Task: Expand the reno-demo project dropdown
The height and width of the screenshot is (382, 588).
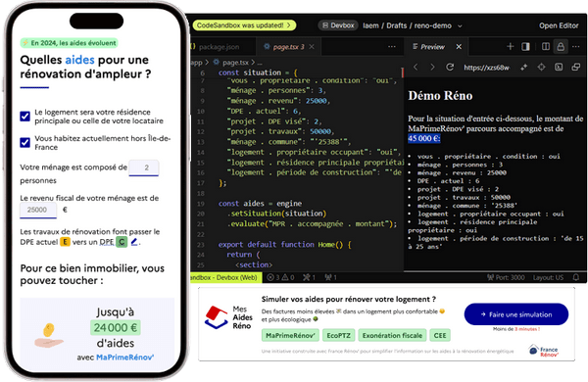Action: point(460,25)
